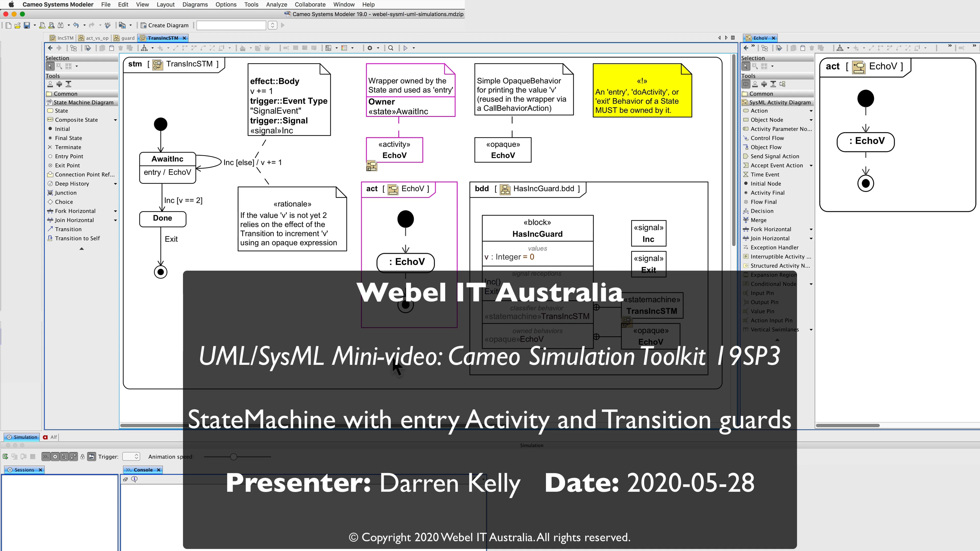Open the Action tool dropdown in the right panel
The image size is (980, 551).
point(811,111)
